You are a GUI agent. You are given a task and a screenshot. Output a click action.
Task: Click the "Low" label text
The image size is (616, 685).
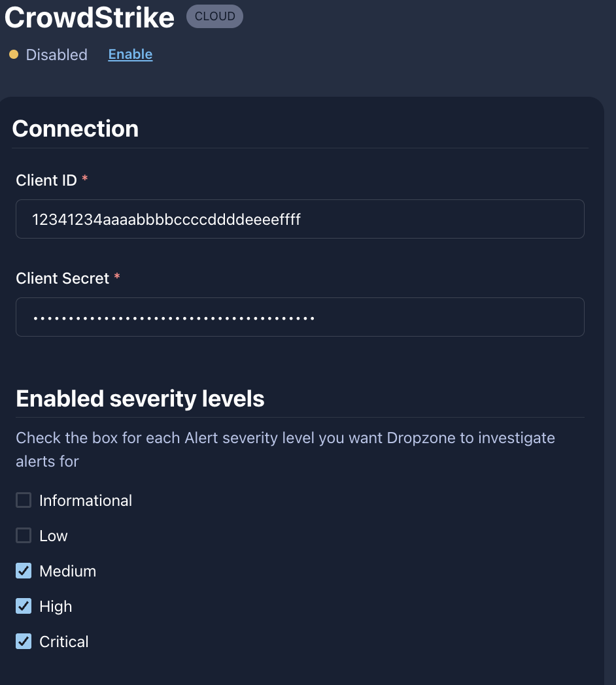point(54,536)
